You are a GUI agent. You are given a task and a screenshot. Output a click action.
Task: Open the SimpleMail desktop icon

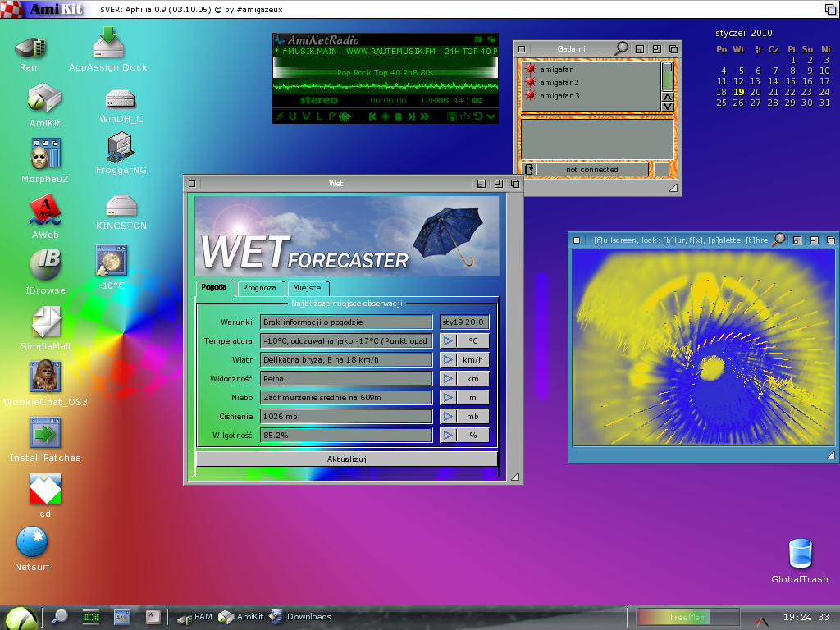pyautogui.click(x=46, y=322)
